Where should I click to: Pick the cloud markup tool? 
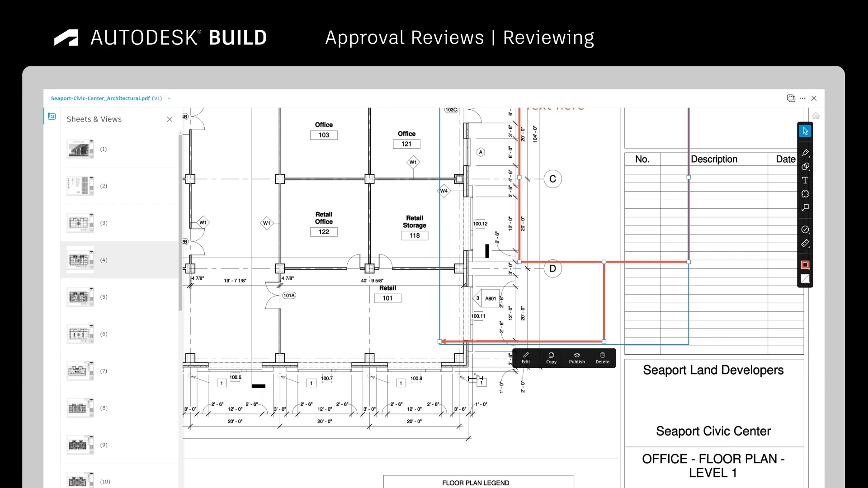pyautogui.click(x=805, y=193)
